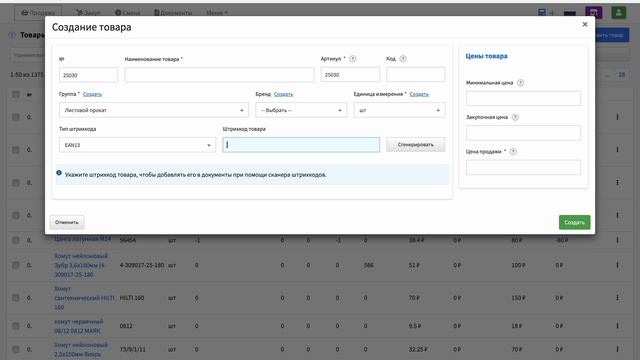The height and width of the screenshot is (360, 640).
Task: Open row menu for item 4-309017-25-180
Action: click(617, 265)
